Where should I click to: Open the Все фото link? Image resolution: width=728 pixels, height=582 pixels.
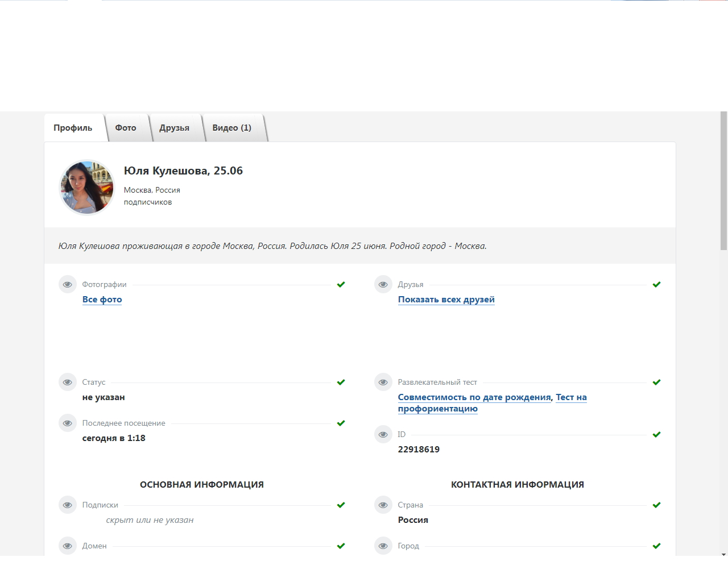102,300
